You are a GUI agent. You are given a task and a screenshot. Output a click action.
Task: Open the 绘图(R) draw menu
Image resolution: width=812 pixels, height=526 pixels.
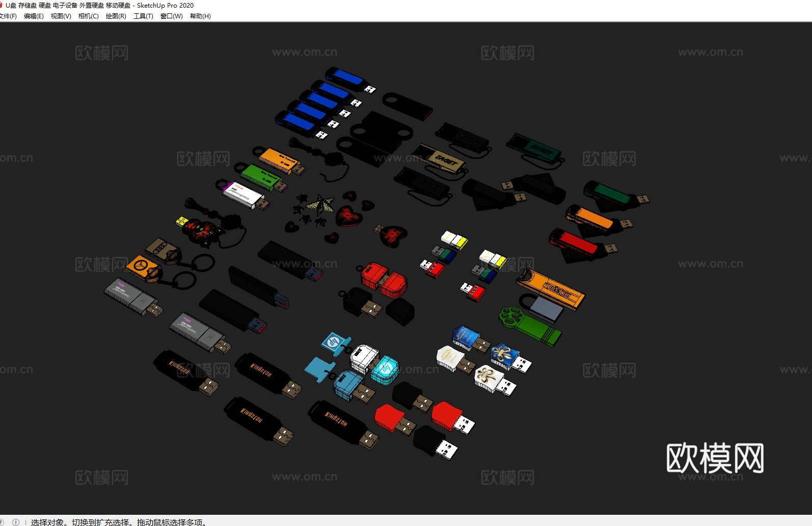[116, 16]
